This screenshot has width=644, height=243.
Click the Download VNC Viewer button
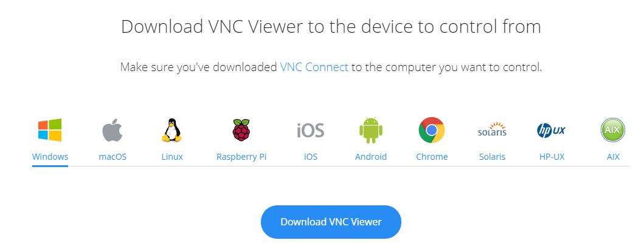(x=331, y=222)
